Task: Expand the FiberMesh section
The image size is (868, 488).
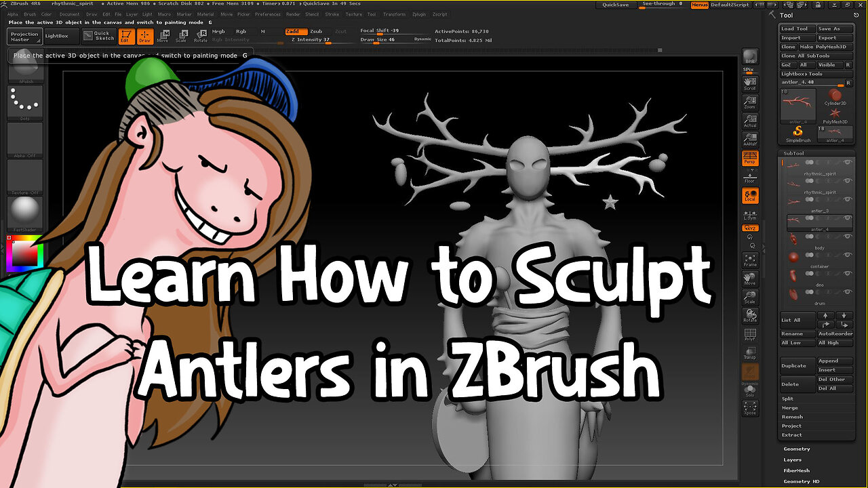Action: (796, 470)
